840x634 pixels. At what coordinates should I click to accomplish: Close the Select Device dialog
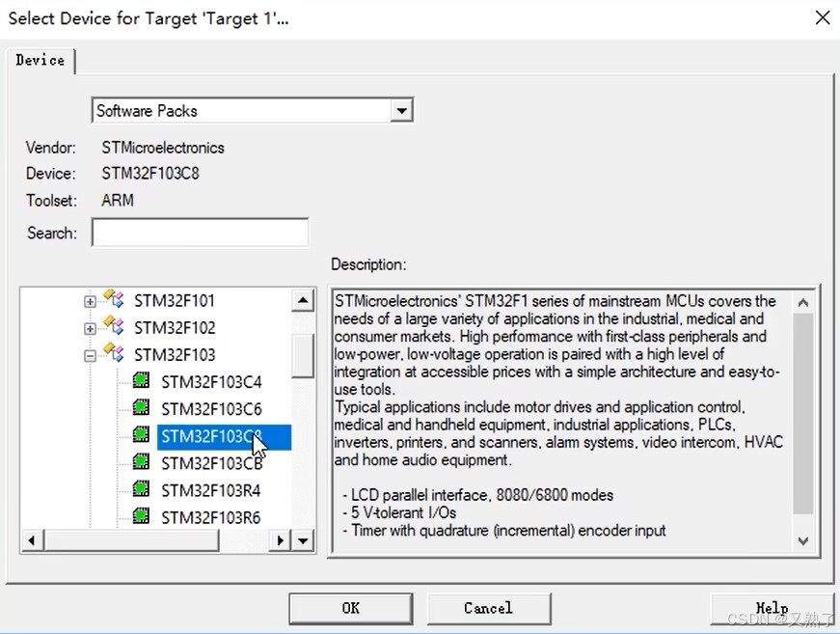coord(823,17)
